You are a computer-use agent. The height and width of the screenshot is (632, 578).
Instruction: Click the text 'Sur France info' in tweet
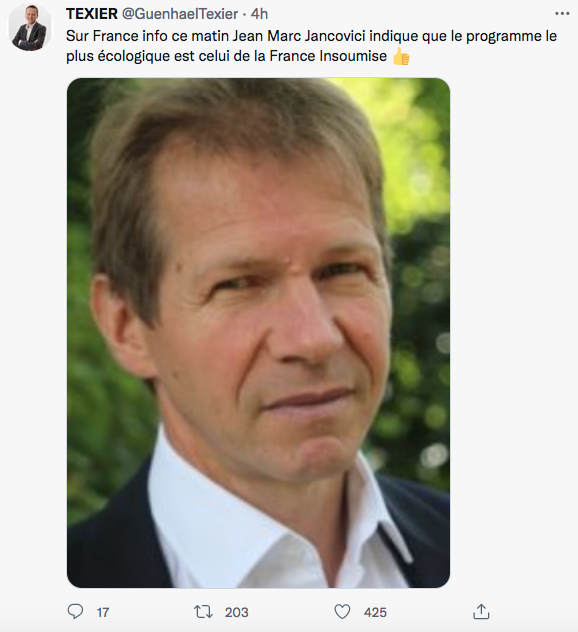click(x=116, y=36)
